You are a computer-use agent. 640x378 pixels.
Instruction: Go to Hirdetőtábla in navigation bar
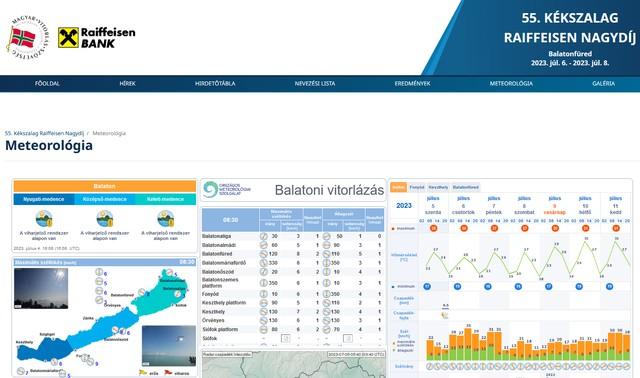click(x=215, y=83)
